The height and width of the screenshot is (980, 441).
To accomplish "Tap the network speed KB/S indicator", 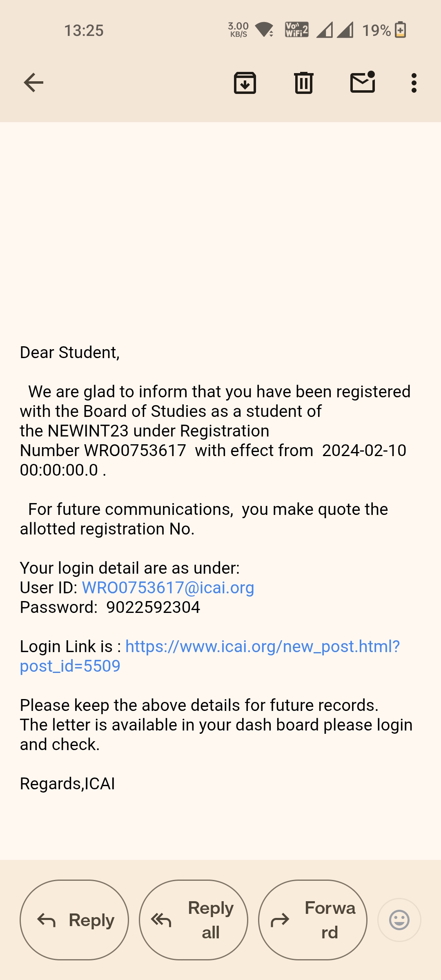I will pos(238,30).
